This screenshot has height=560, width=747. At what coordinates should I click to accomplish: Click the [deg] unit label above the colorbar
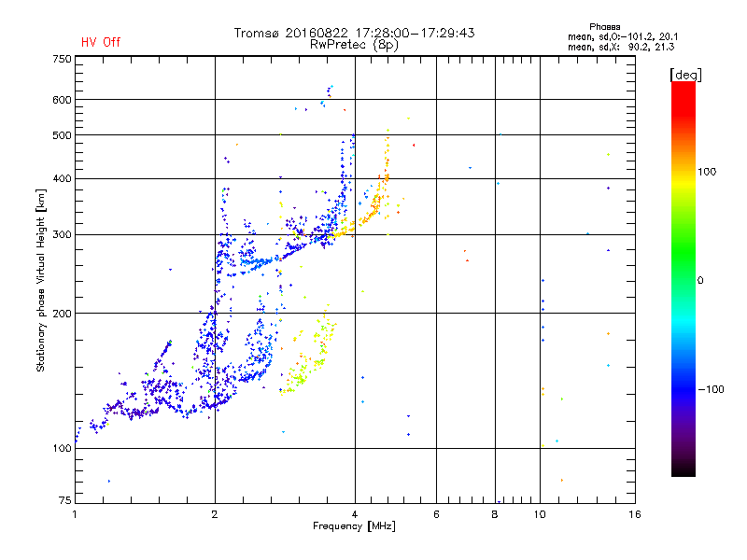(685, 76)
